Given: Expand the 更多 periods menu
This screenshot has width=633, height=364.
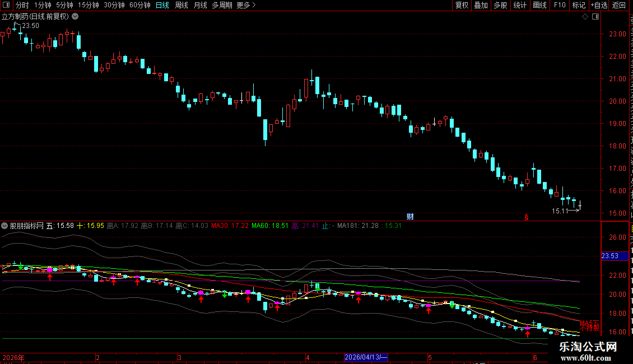Looking at the screenshot, I should pos(246,5).
